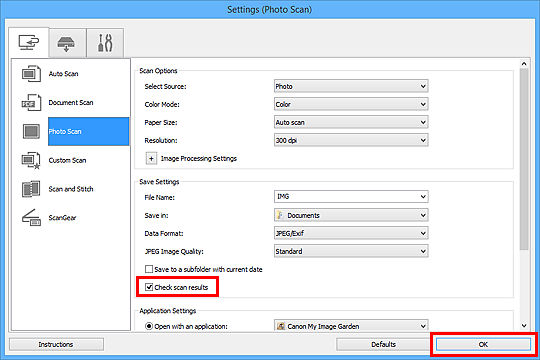Open the File Name combo box

pos(351,197)
